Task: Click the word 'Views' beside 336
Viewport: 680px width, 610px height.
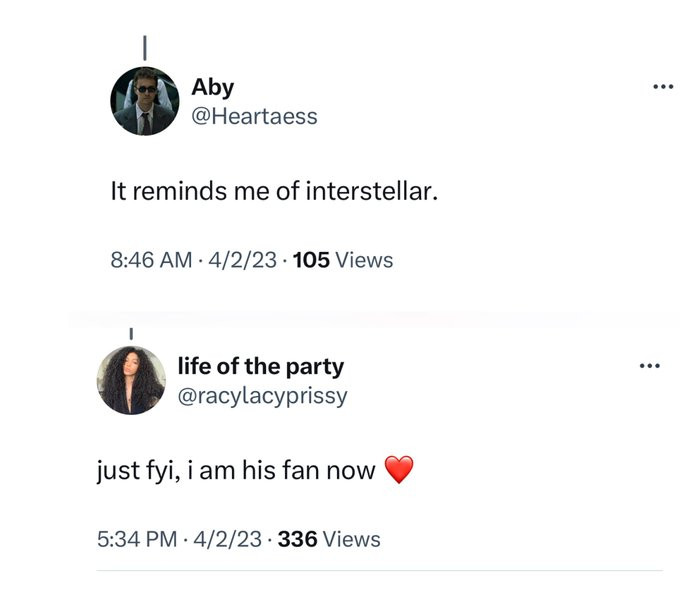Action: (352, 539)
